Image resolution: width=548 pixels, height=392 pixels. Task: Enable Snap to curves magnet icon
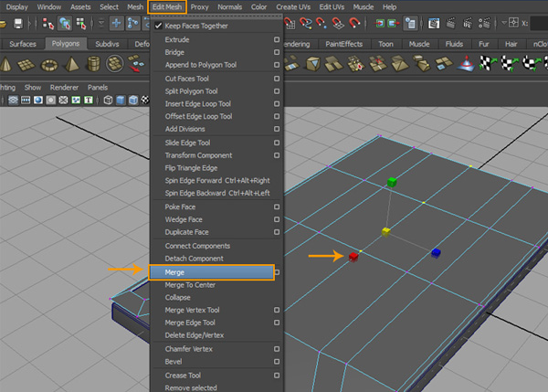tap(305, 24)
